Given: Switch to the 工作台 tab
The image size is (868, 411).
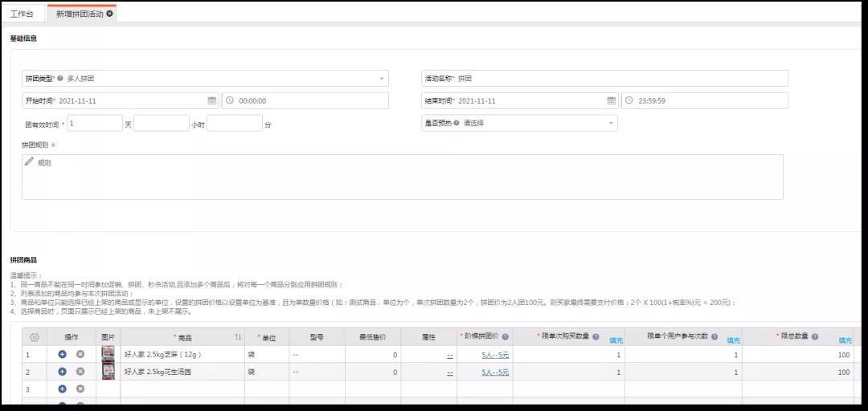Looking at the screenshot, I should click(23, 14).
